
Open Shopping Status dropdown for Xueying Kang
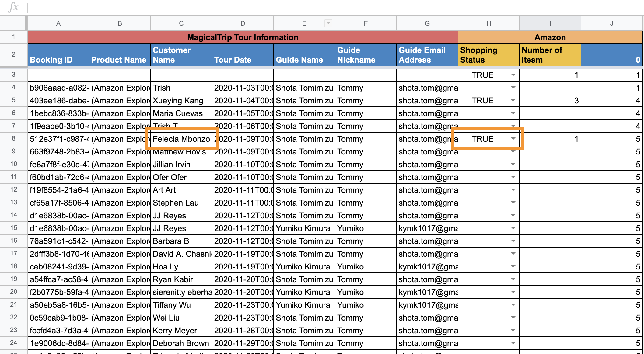[513, 100]
